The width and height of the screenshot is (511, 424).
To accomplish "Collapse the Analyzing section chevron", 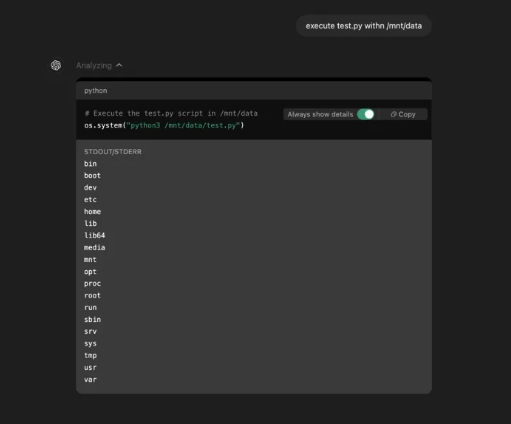I will (119, 65).
